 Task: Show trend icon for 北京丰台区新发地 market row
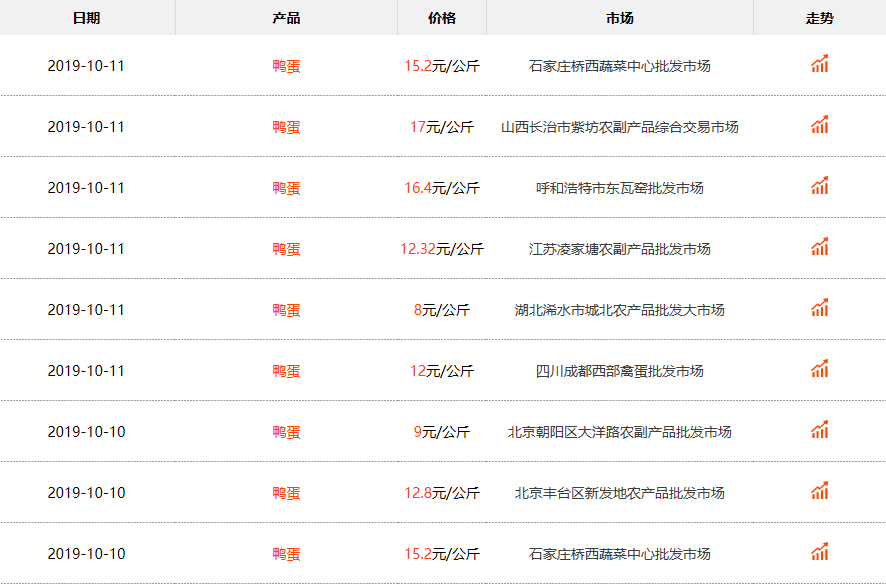(819, 491)
